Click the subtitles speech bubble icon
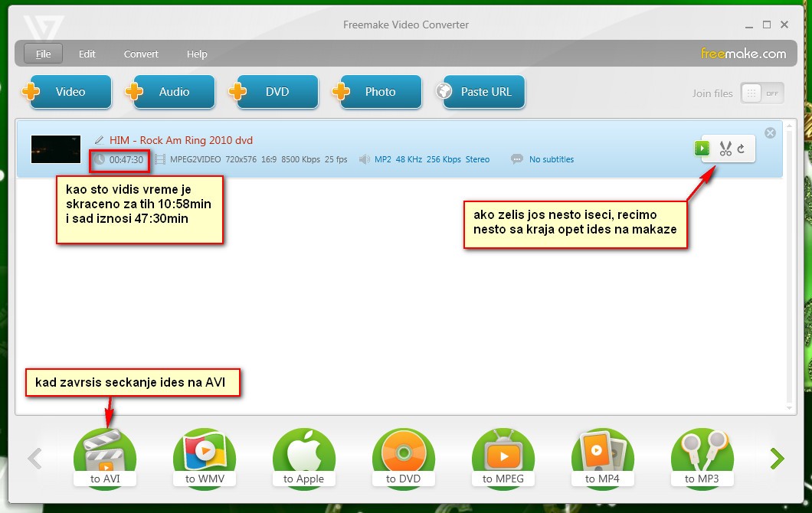This screenshot has height=513, width=812. (x=517, y=159)
